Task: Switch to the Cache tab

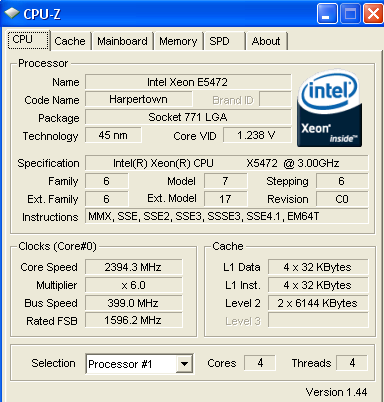Action: [x=70, y=41]
